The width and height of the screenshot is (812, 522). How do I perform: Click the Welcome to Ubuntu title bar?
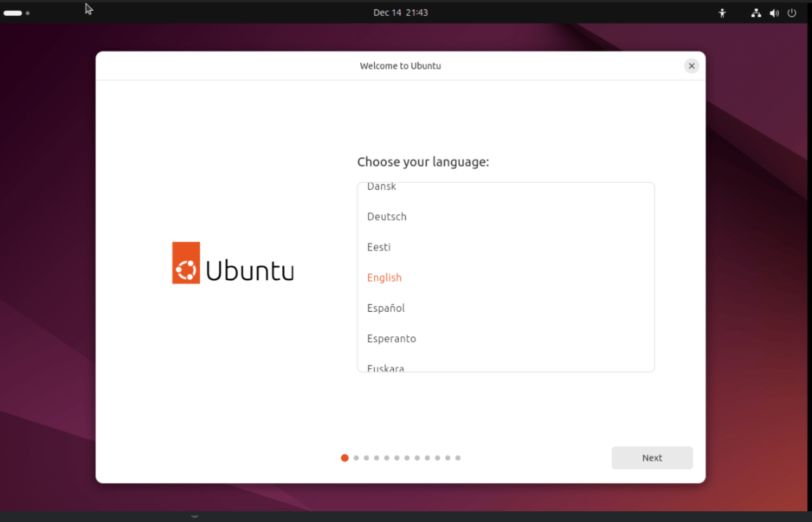pyautogui.click(x=400, y=66)
